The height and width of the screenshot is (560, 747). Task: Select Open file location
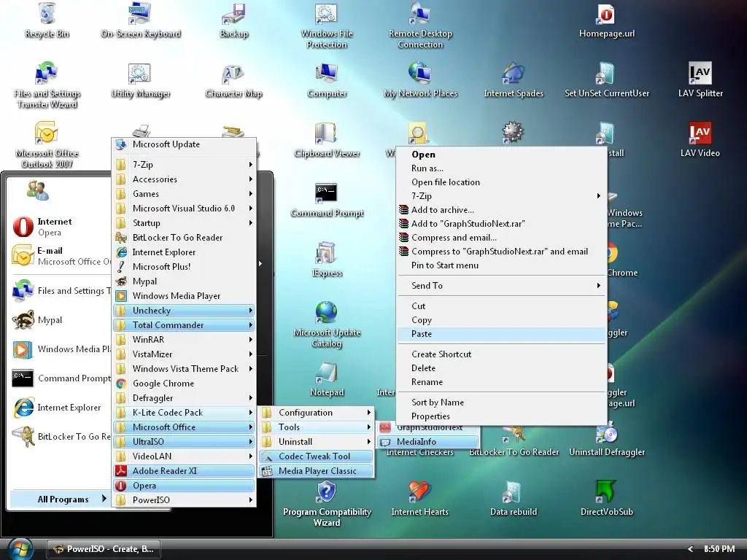click(501, 182)
